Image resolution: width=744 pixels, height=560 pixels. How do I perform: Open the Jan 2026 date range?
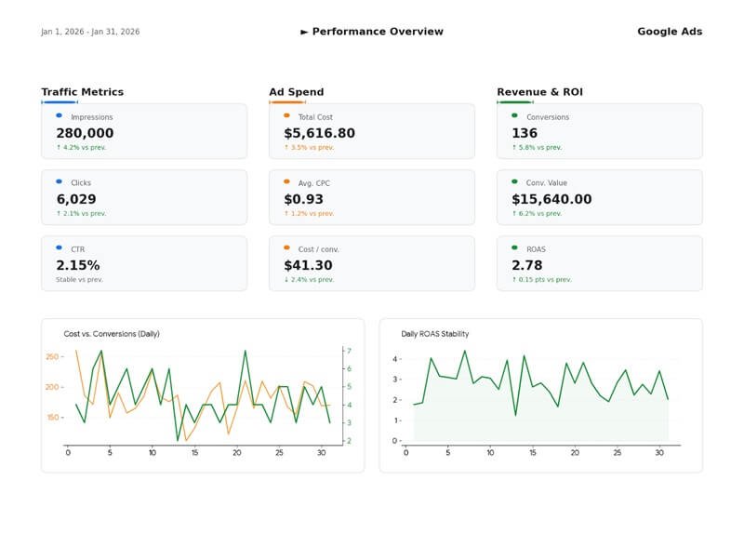(90, 32)
